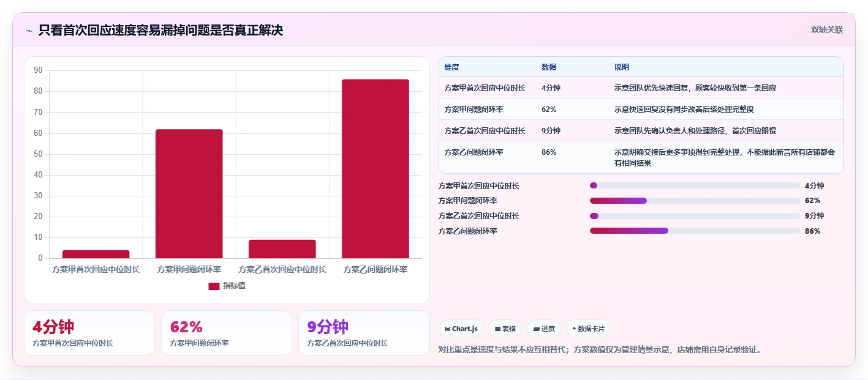The width and height of the screenshot is (868, 380).
Task: Click the 62% data card
Action: tap(227, 333)
